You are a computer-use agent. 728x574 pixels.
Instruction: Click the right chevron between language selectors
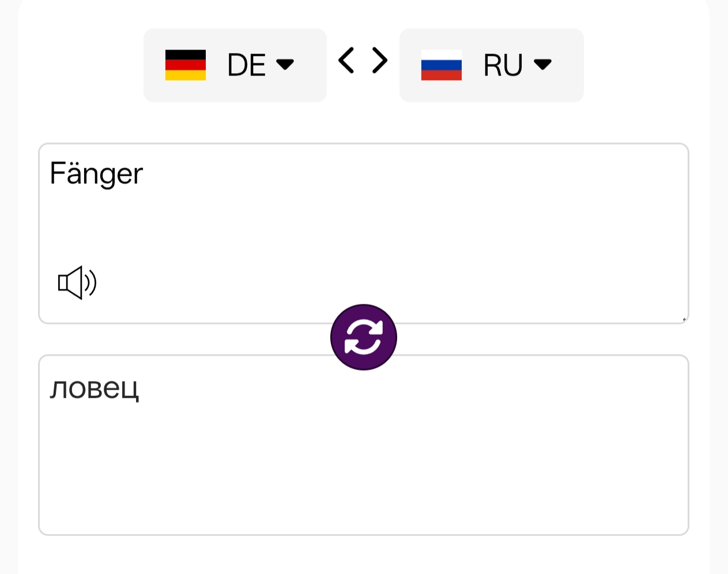[380, 61]
